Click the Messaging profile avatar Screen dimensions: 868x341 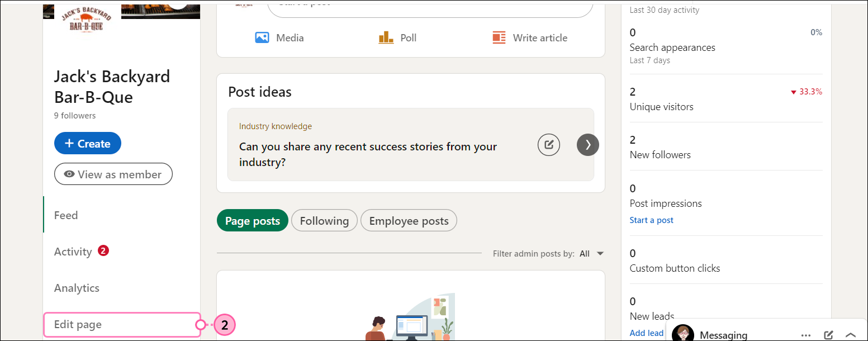tap(683, 333)
